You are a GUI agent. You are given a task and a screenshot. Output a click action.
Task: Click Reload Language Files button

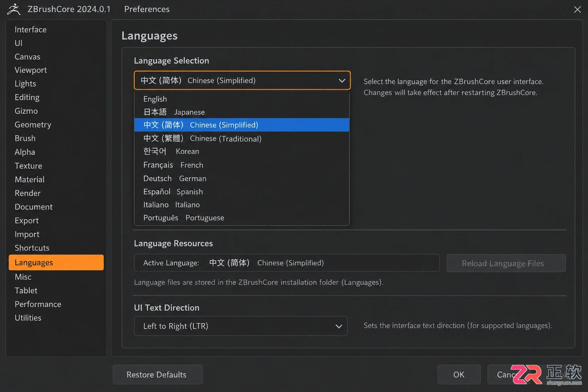506,263
